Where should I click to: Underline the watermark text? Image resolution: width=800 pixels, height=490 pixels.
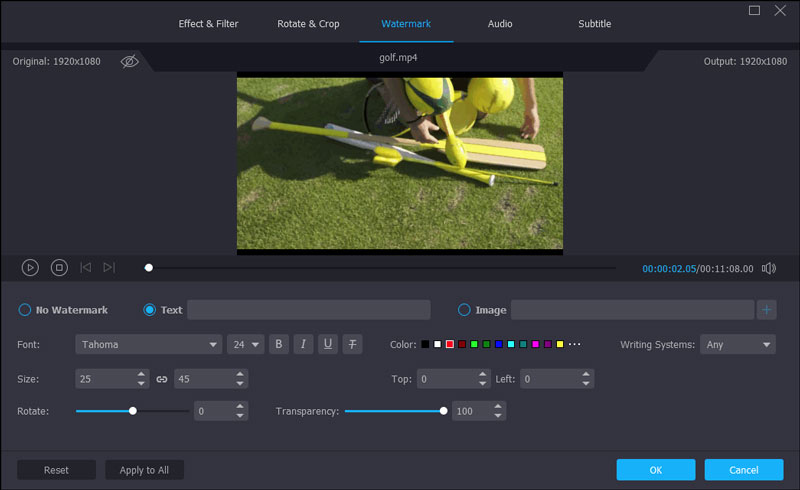[x=328, y=344]
